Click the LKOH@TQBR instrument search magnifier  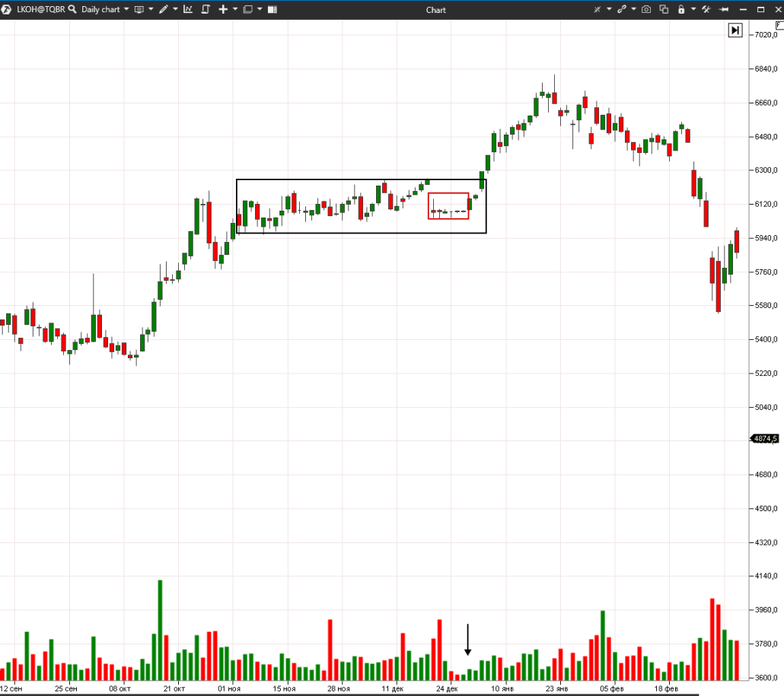tap(72, 10)
